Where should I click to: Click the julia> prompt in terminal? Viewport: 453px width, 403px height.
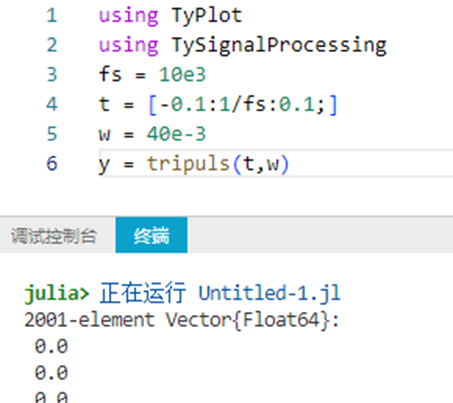coord(57,293)
